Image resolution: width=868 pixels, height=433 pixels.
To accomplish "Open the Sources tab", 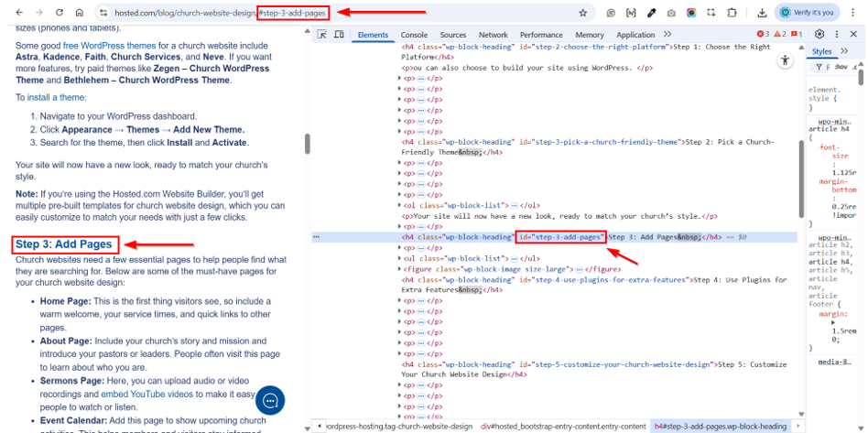I will click(453, 35).
